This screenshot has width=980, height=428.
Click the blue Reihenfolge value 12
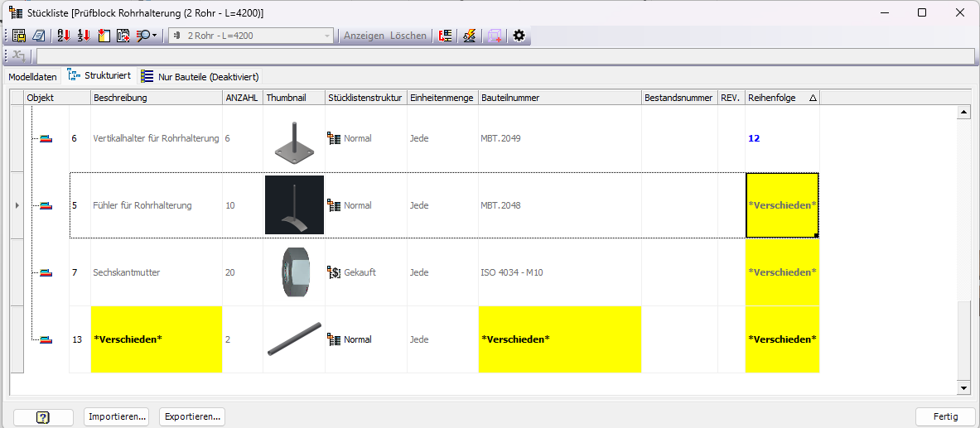(754, 139)
